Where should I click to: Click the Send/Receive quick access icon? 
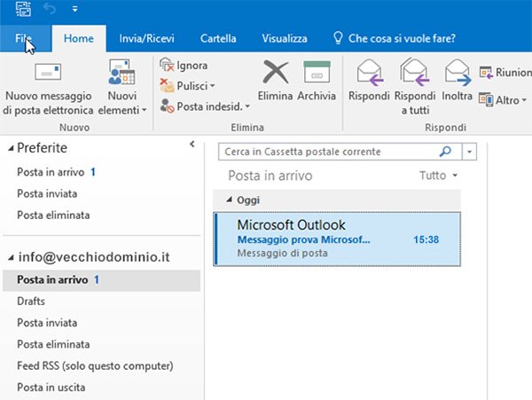click(x=23, y=9)
